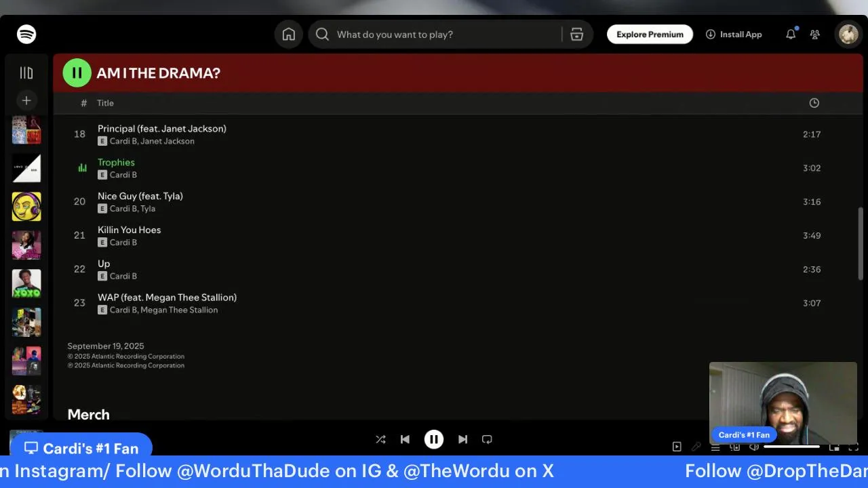The width and height of the screenshot is (868, 488).
Task: Click the AM I THE DRAMA? album title
Action: 158,73
